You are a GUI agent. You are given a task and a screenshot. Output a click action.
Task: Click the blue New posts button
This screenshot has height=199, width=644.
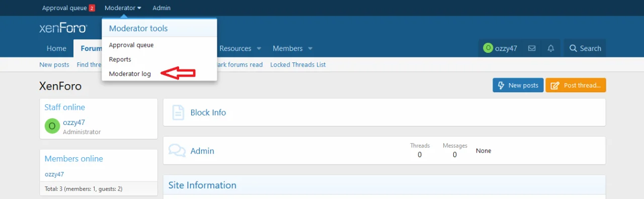(x=518, y=85)
